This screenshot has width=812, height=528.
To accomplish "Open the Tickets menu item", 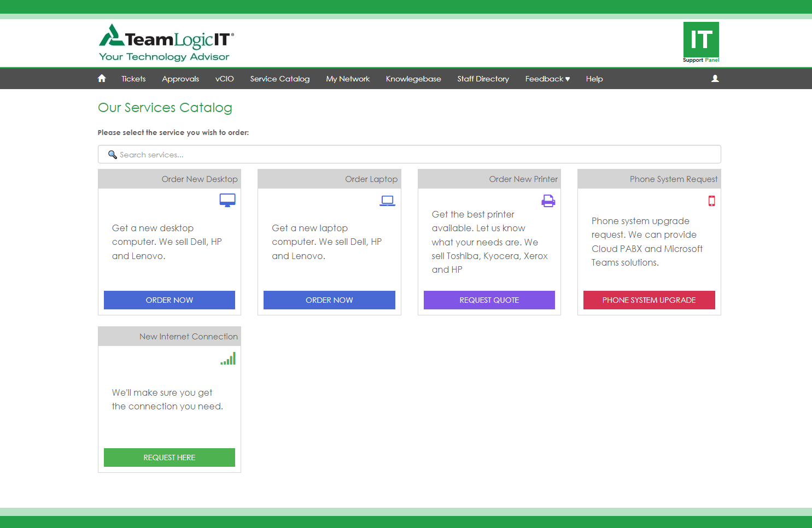I will pos(133,79).
